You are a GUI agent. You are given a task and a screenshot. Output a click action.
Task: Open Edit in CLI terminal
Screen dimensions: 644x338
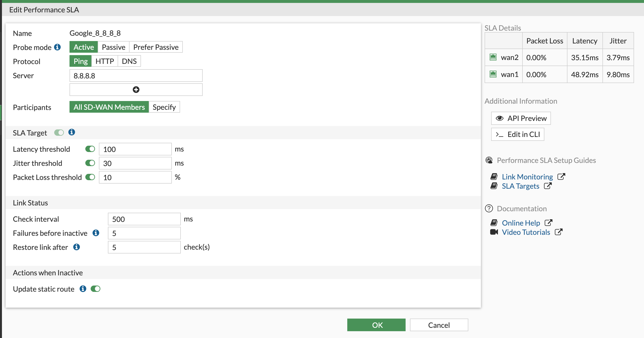[x=517, y=134]
